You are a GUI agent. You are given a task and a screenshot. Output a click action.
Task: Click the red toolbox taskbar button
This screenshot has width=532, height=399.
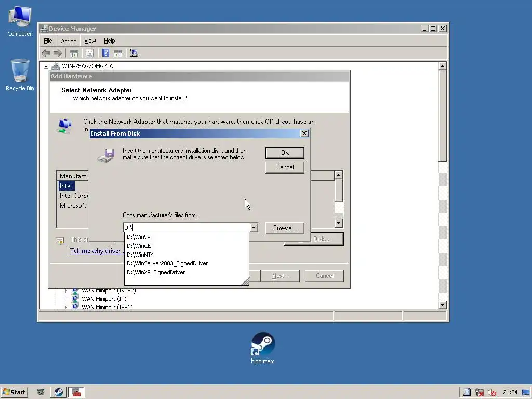coord(76,392)
